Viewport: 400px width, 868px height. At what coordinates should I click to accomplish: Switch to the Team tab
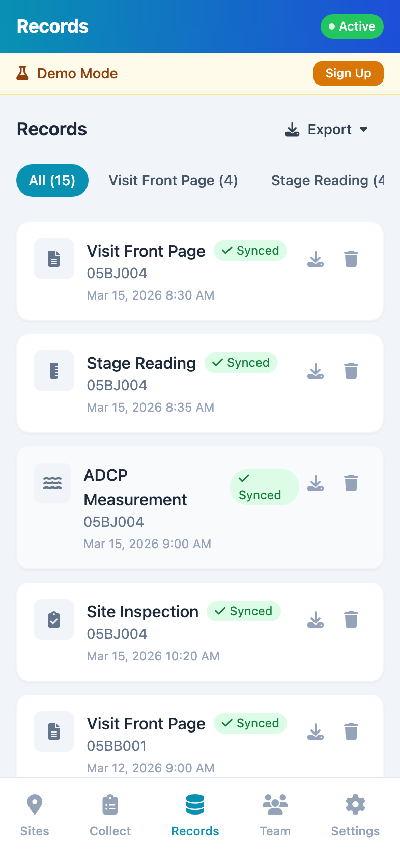click(275, 815)
